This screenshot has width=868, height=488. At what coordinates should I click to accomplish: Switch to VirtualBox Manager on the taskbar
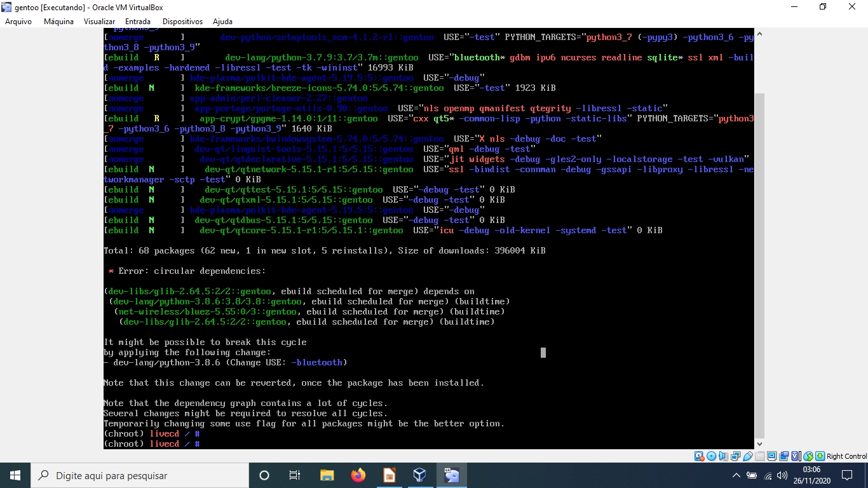point(419,475)
